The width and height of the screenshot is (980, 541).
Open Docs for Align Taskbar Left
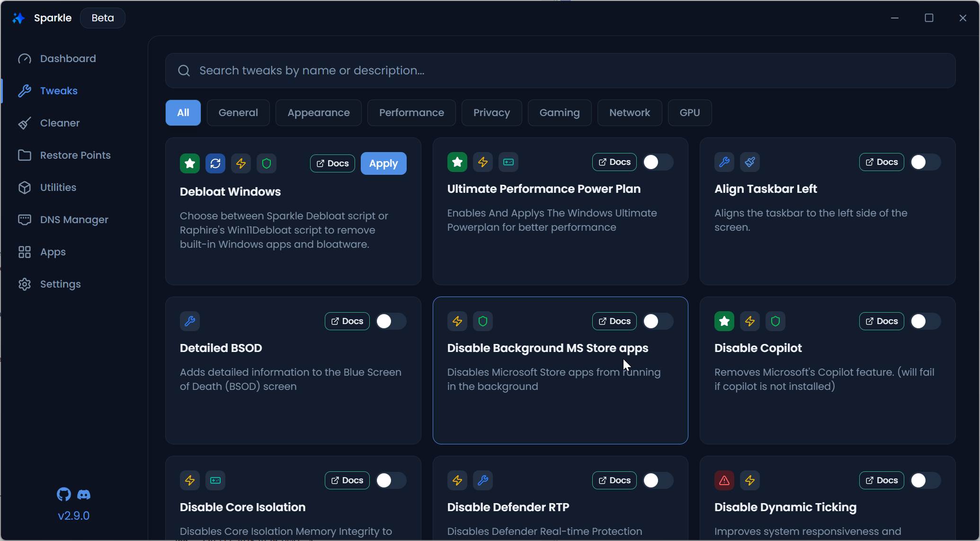coord(881,162)
